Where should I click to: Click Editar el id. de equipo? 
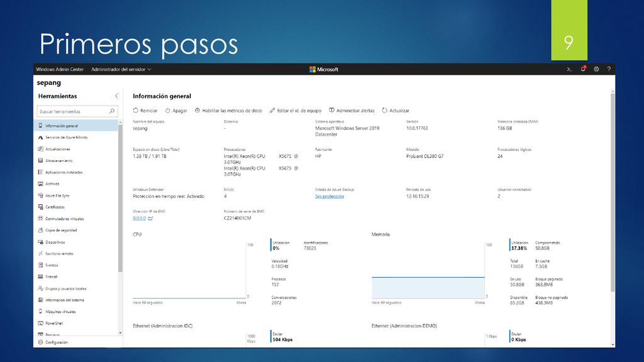(x=296, y=111)
